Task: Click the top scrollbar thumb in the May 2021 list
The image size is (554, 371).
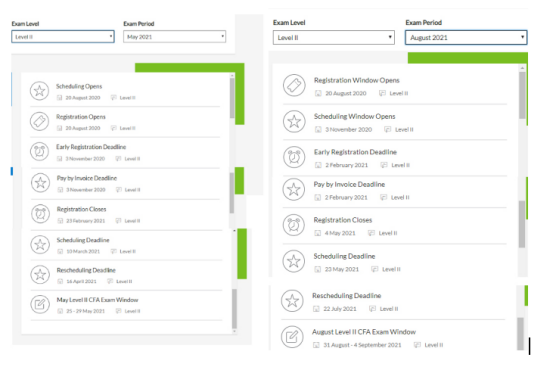Action: click(232, 98)
